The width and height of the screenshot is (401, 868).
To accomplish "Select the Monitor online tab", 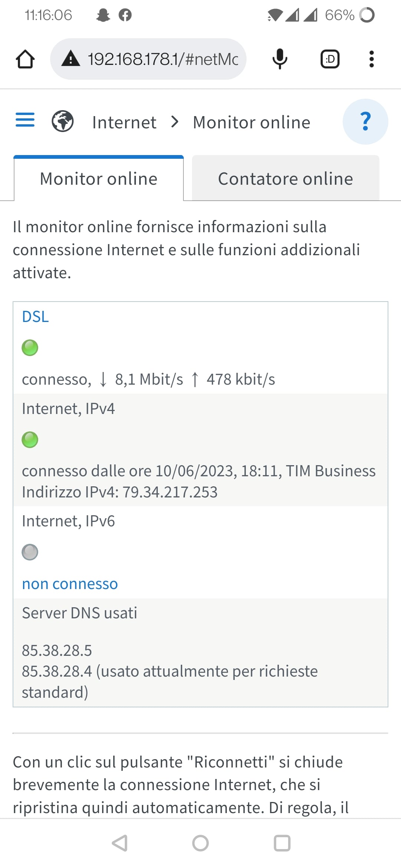I will point(99,178).
